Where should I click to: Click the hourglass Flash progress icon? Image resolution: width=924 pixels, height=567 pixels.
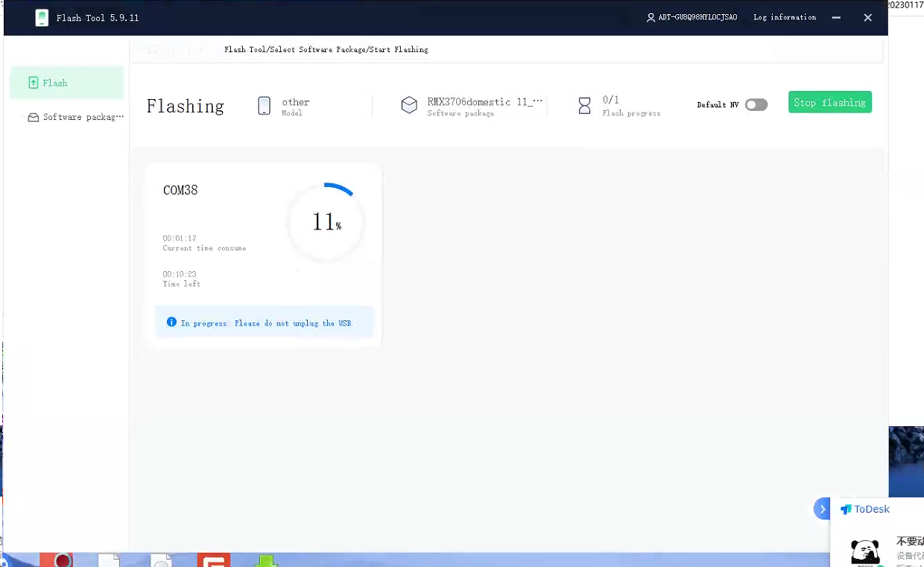tap(585, 106)
